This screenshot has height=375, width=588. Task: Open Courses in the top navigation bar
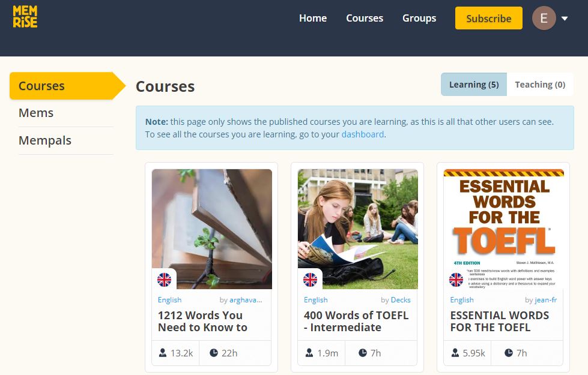pyautogui.click(x=365, y=18)
